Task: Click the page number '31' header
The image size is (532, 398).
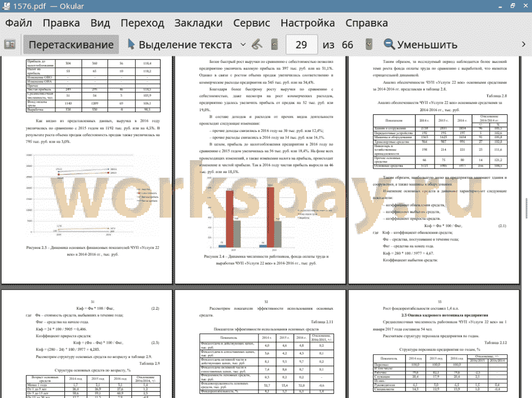Action: click(93, 302)
